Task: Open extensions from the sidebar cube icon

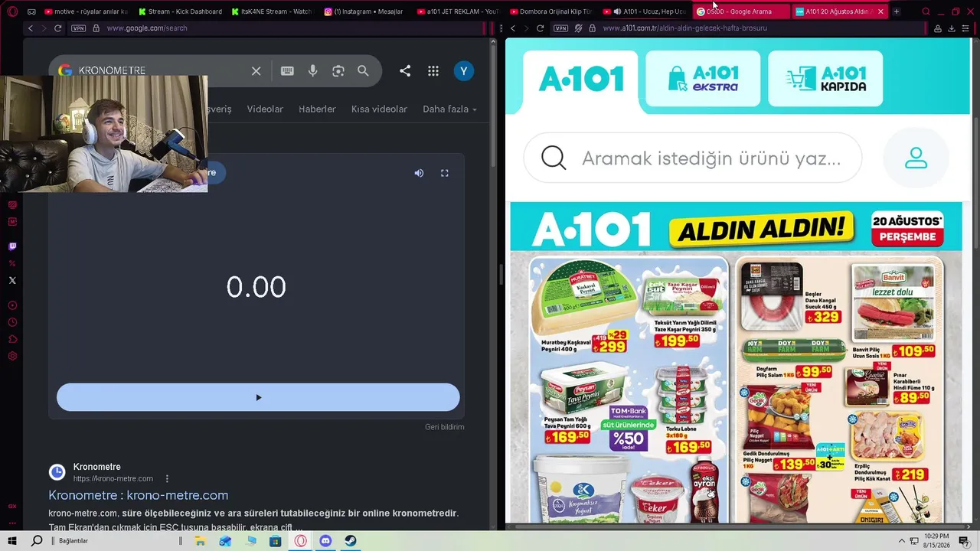Action: [12, 339]
